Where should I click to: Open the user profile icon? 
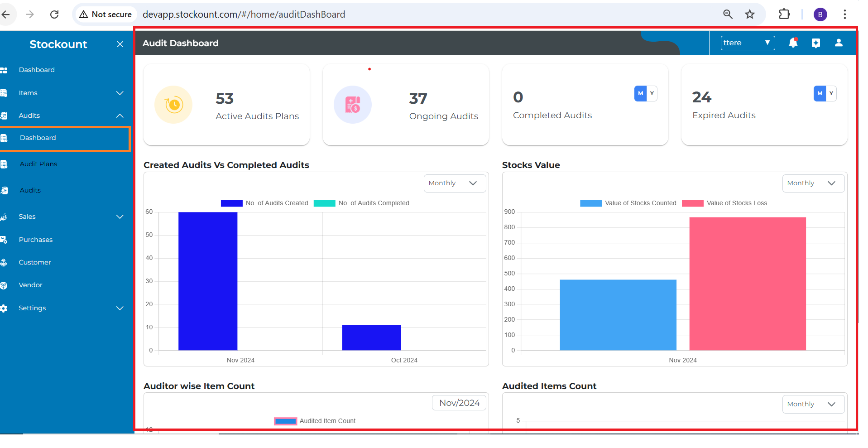coord(839,43)
